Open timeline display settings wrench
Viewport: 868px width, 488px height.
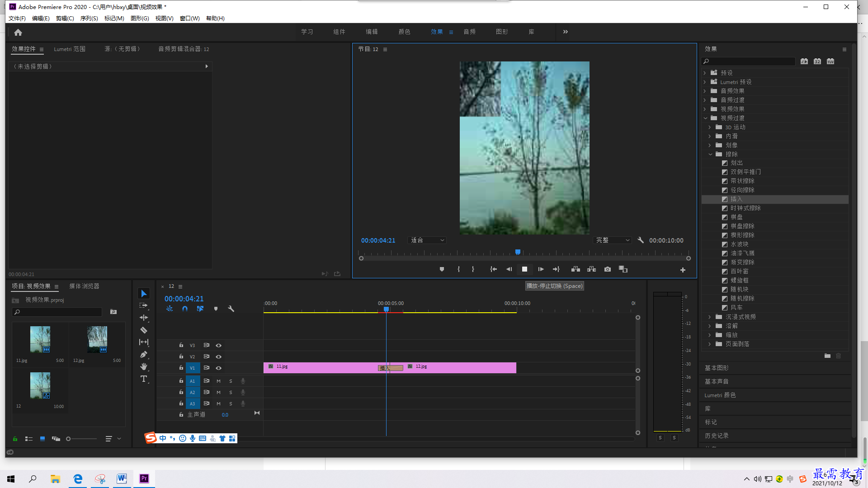(x=231, y=309)
